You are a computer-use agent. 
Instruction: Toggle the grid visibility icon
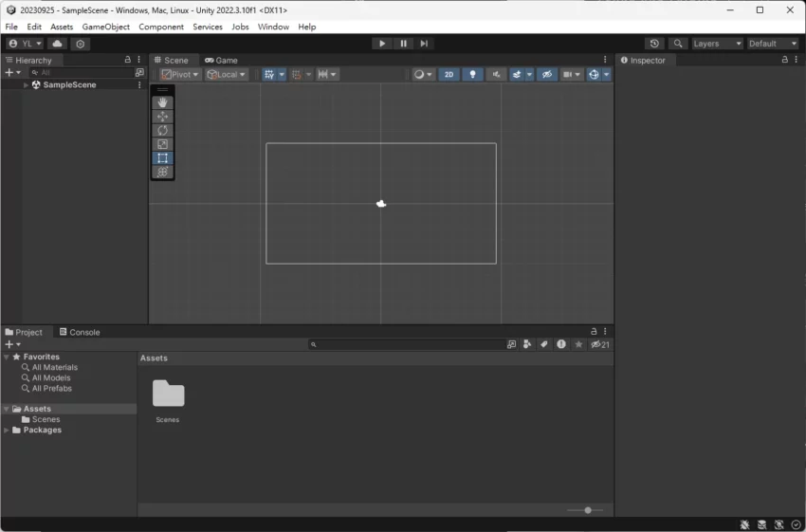(269, 75)
